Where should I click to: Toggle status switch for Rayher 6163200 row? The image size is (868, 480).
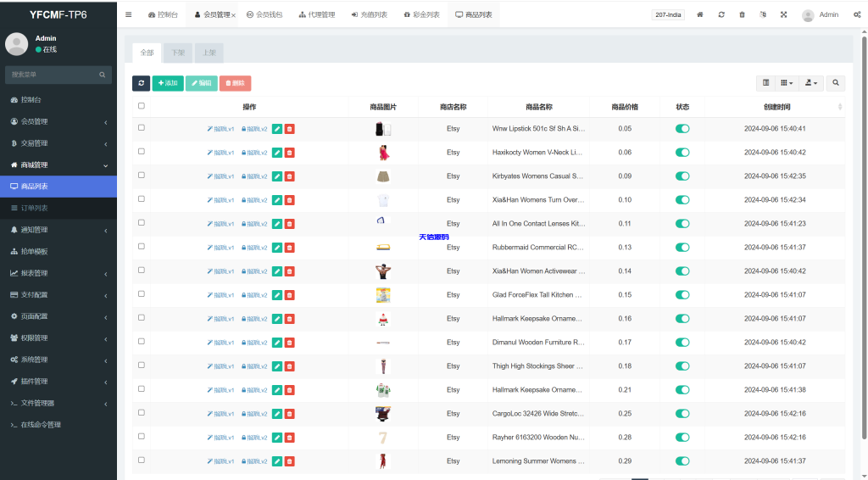point(682,438)
